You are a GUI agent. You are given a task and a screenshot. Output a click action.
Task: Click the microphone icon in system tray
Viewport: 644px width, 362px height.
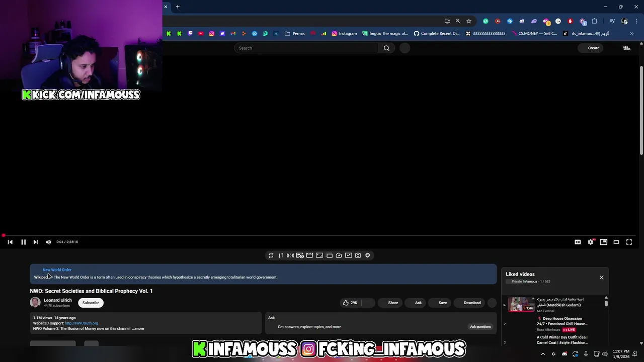coord(586,354)
